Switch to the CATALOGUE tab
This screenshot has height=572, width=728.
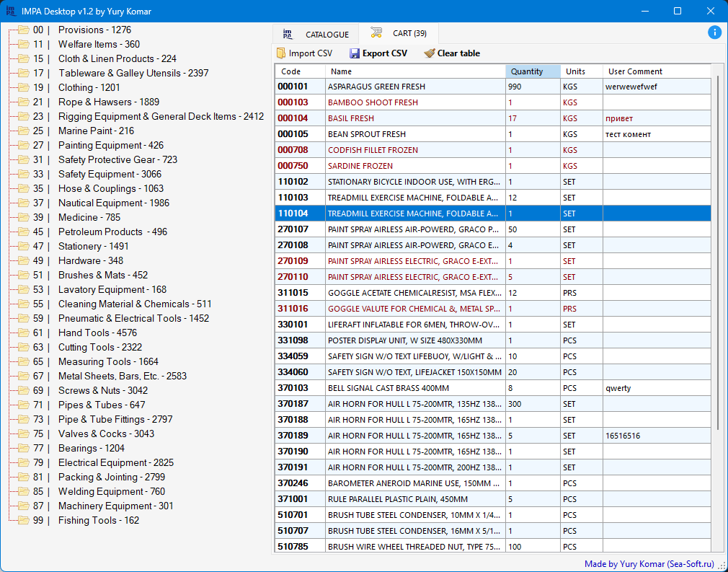click(326, 35)
